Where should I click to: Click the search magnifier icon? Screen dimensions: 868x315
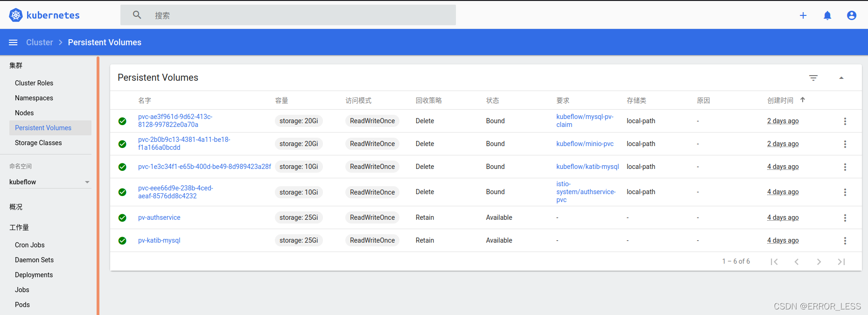[x=137, y=15]
